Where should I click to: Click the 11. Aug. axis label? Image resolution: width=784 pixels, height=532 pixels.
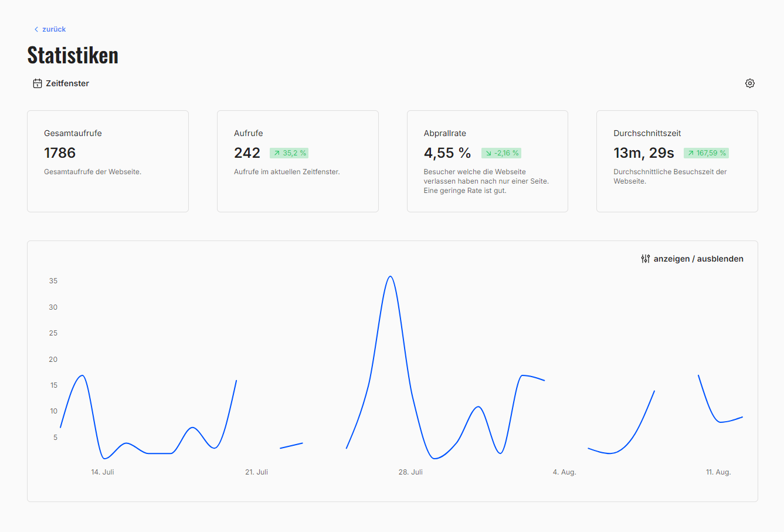point(718,472)
